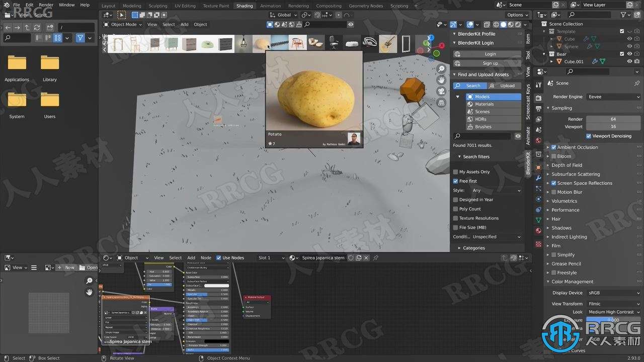Open the World properties globe icon
644x362 pixels.
coord(538,141)
